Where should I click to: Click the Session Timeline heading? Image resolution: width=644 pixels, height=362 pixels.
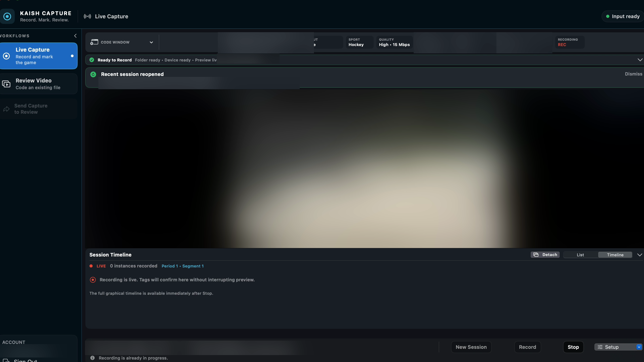coord(110,255)
